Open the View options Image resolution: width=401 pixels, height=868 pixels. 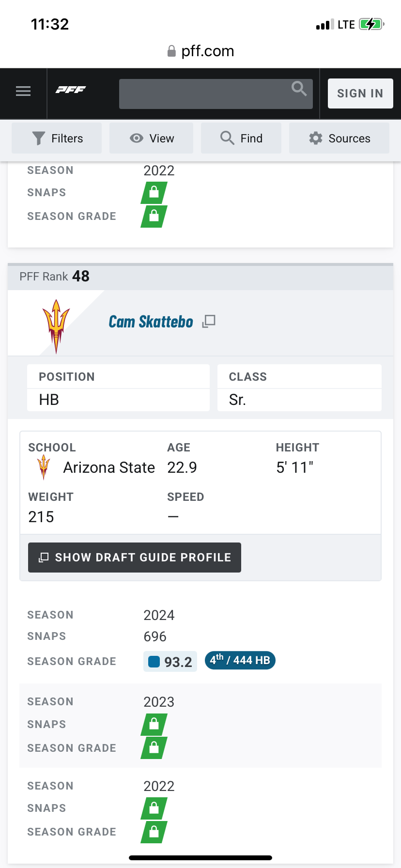(152, 139)
